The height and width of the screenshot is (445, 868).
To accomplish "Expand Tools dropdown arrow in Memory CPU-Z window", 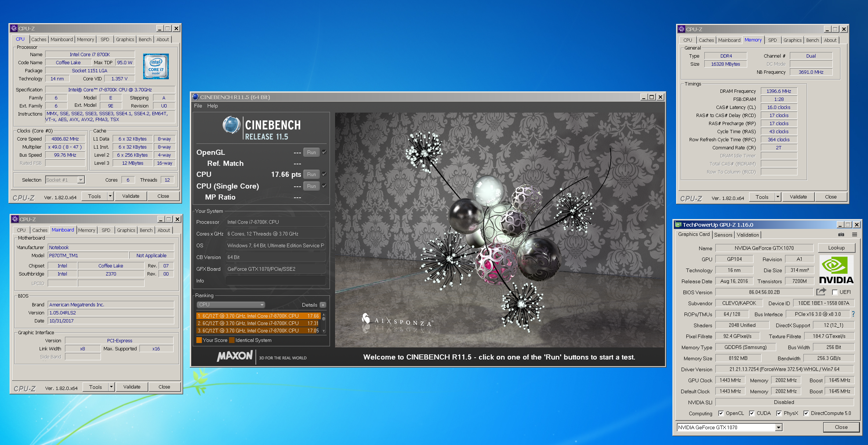I will 777,197.
